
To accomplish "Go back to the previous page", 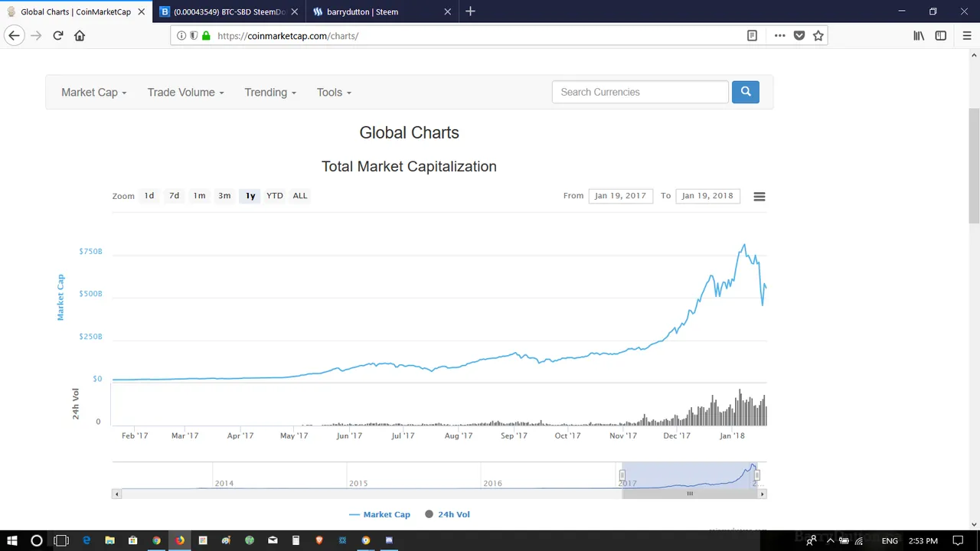I will click(x=14, y=35).
